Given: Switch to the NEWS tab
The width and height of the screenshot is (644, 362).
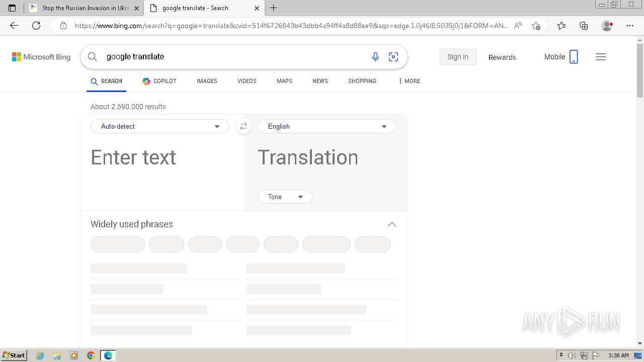Looking at the screenshot, I should [320, 81].
